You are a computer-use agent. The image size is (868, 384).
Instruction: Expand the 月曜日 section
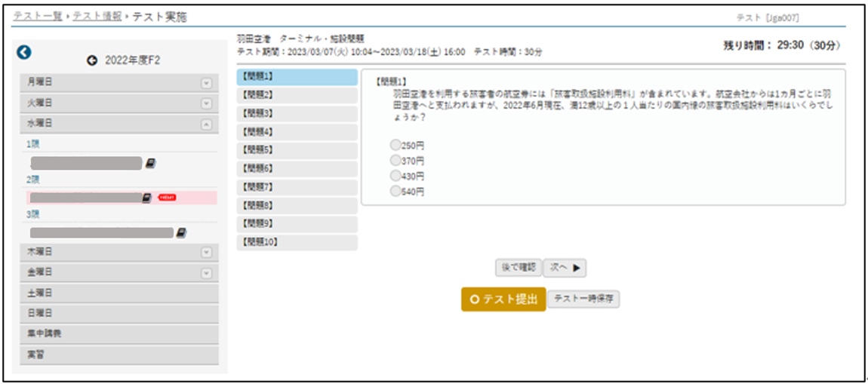[206, 81]
